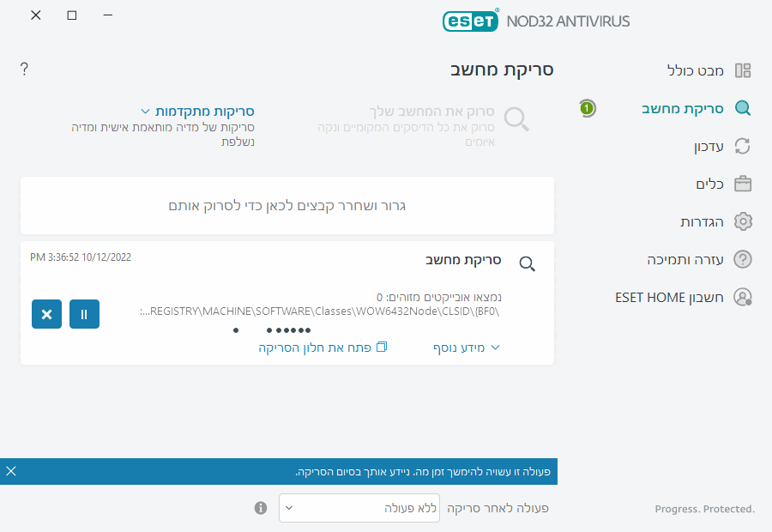Select Tools (כלים) menu item
Image resolution: width=772 pixels, height=532 pixels.
tap(710, 184)
